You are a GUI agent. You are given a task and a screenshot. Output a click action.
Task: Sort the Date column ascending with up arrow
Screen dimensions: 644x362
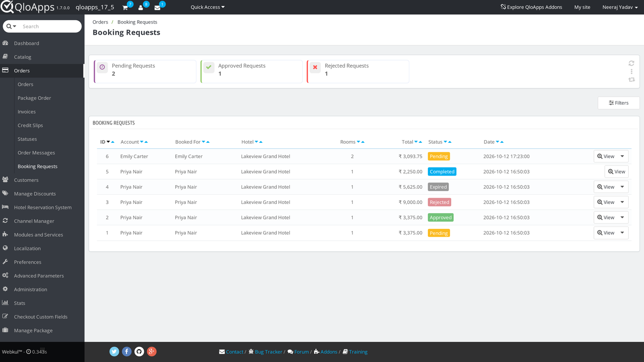pyautogui.click(x=502, y=142)
